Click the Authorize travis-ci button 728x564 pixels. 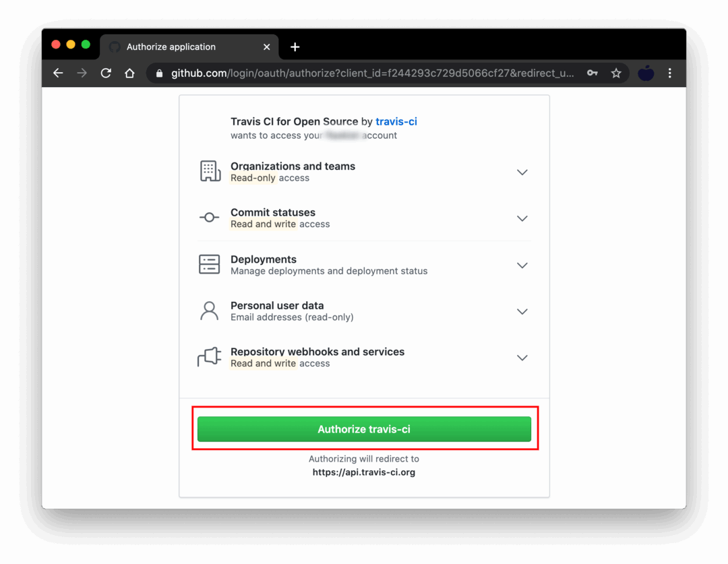coord(364,429)
